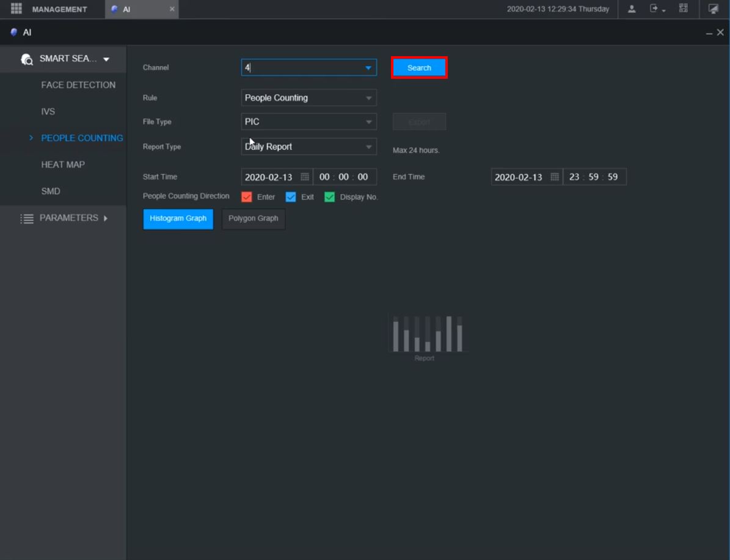This screenshot has height=560, width=730.
Task: Open Start Time calendar picker icon
Action: coord(305,177)
